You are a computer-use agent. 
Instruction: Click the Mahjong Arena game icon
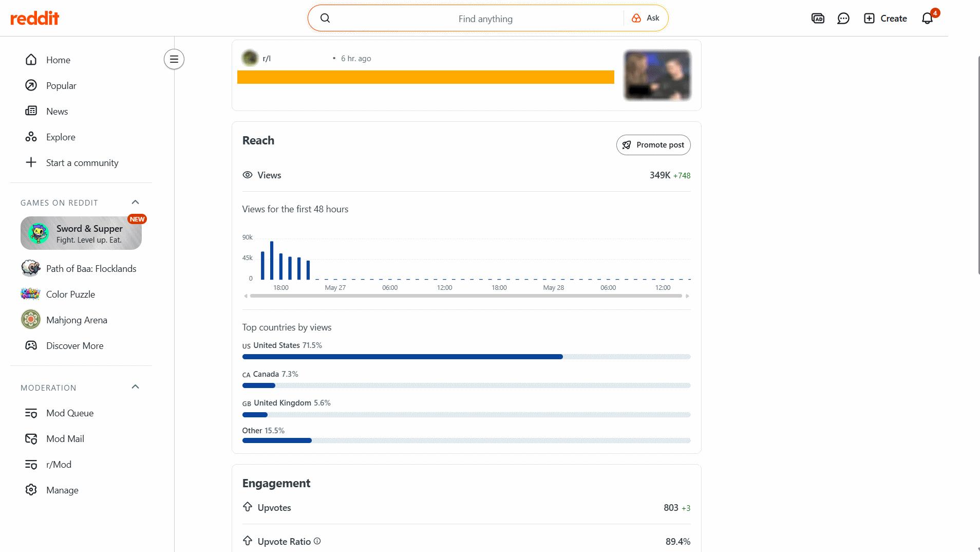(31, 320)
